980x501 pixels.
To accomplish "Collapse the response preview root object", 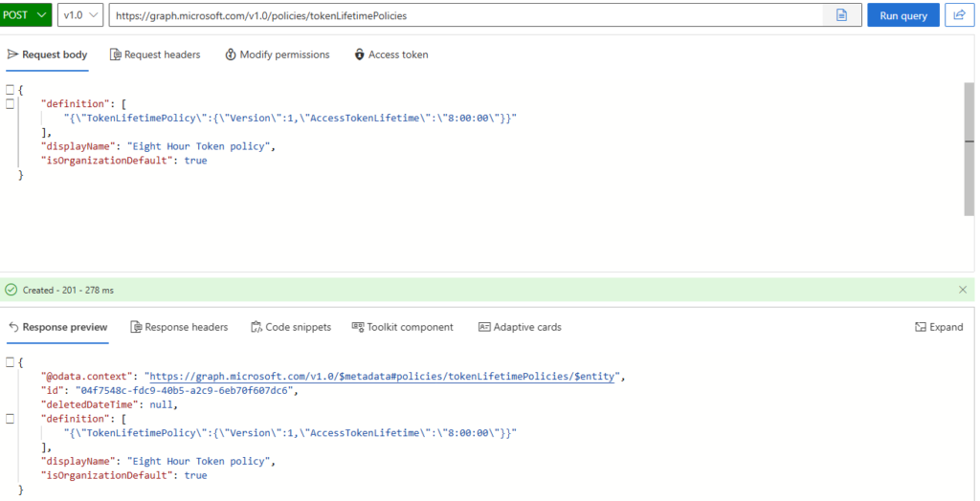I will (x=10, y=362).
